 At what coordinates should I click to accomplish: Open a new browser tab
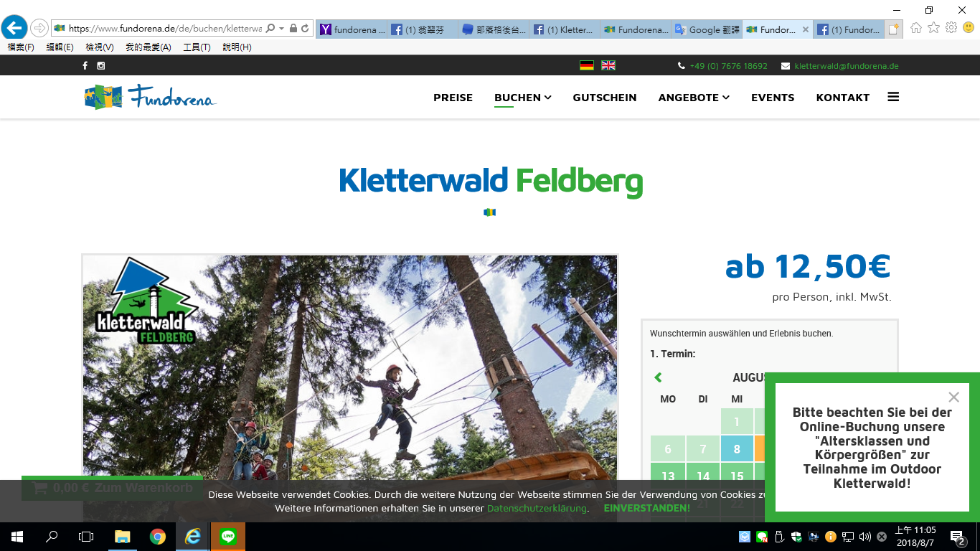coord(893,29)
